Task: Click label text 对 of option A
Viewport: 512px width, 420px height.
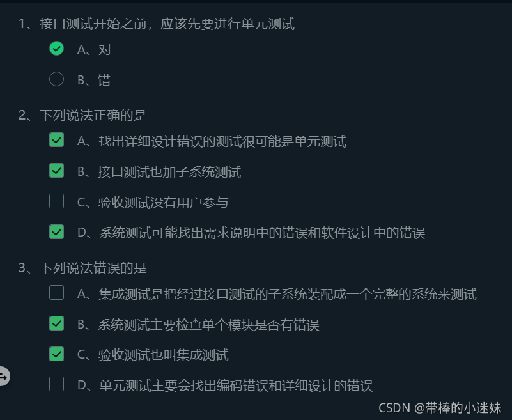Action: click(105, 50)
